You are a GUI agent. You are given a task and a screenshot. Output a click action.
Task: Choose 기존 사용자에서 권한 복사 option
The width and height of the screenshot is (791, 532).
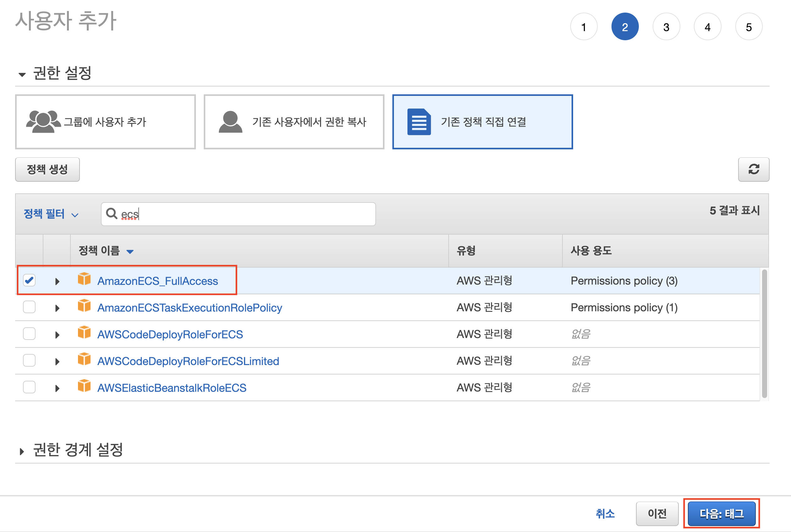[x=294, y=122]
